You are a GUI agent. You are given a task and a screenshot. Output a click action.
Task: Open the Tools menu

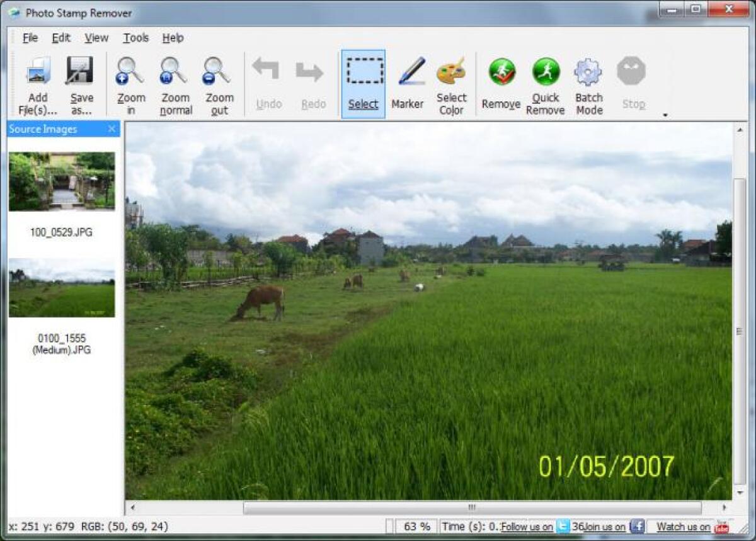click(x=135, y=38)
